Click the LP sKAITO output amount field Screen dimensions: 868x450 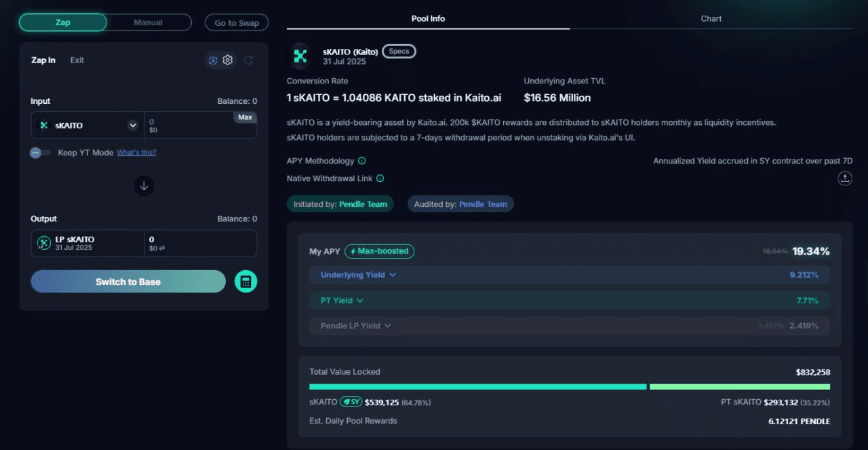tap(201, 243)
